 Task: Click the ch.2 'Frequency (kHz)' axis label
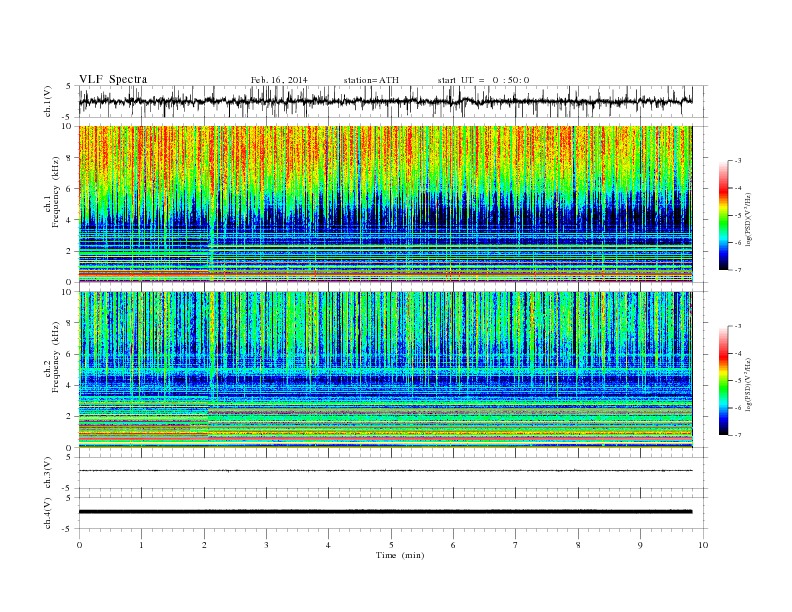[53, 358]
